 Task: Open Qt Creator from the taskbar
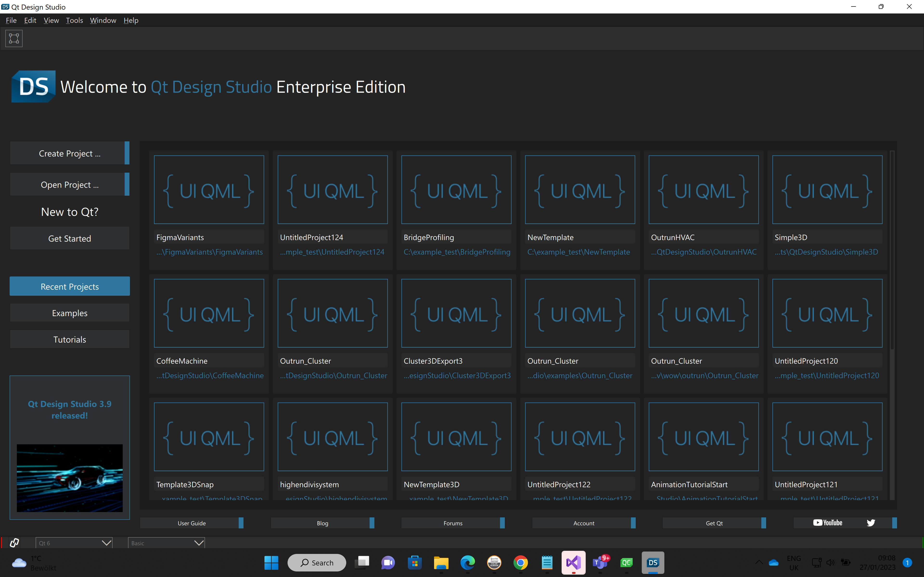click(626, 563)
